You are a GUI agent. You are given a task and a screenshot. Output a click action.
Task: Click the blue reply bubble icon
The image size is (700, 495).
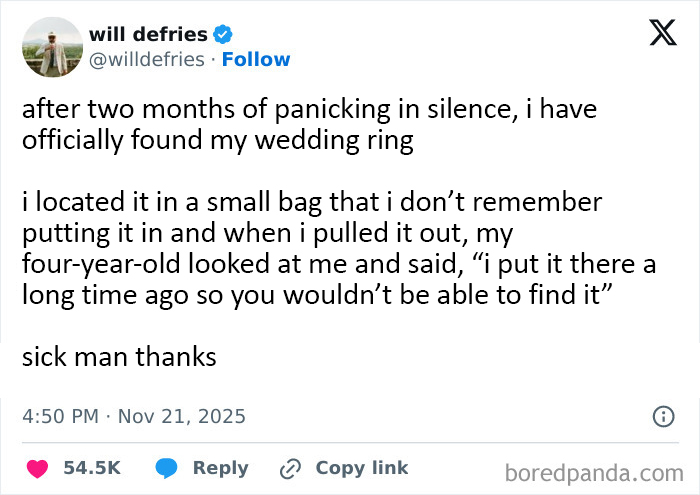point(168,468)
